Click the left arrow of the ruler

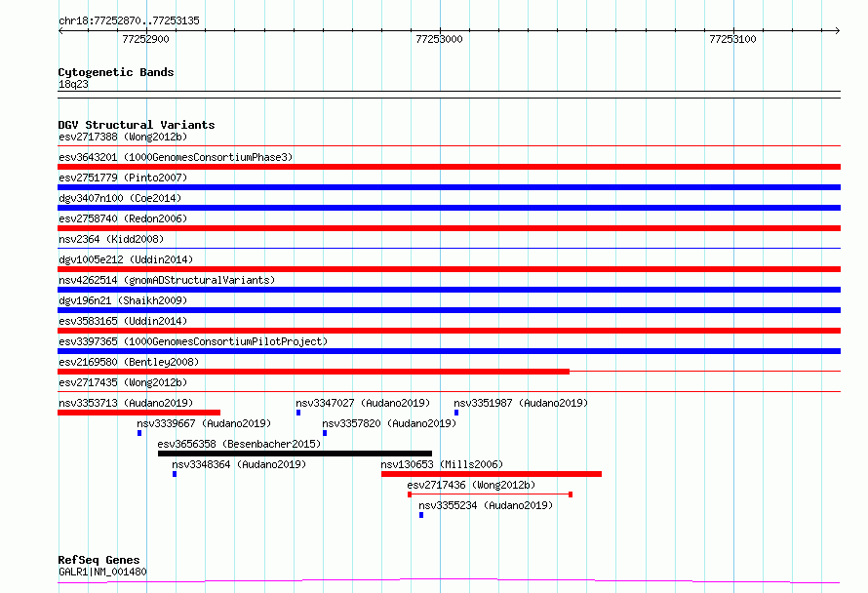(x=60, y=31)
